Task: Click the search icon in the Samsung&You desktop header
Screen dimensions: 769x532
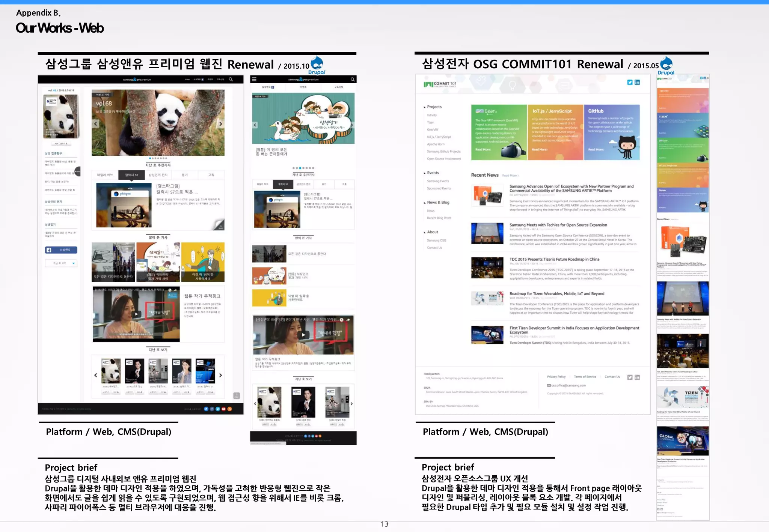Action: 231,79
